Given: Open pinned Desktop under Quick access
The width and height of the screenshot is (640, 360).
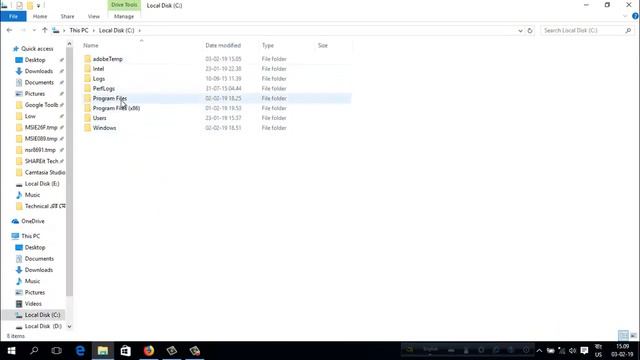Looking at the screenshot, I should click(x=35, y=60).
